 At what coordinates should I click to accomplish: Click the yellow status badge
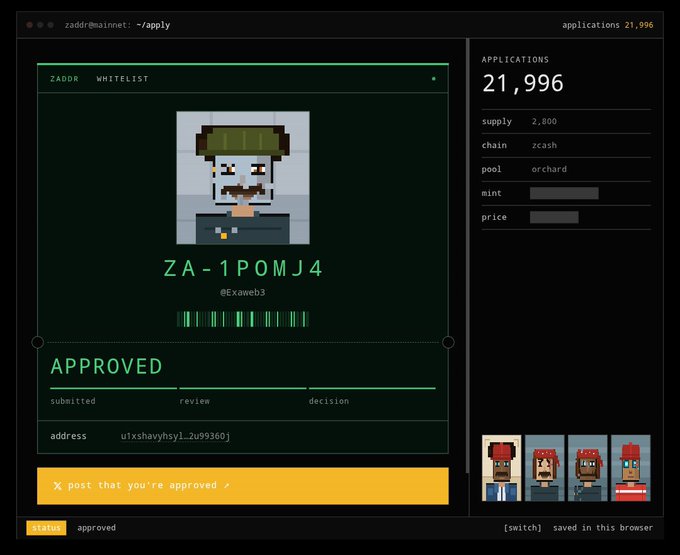[46, 528]
